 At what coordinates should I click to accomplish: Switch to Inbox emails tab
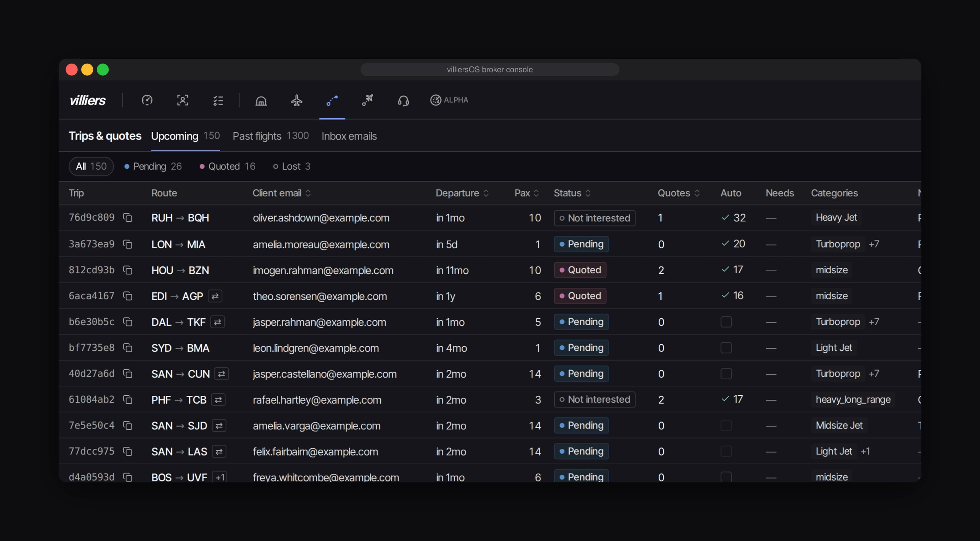click(x=349, y=136)
